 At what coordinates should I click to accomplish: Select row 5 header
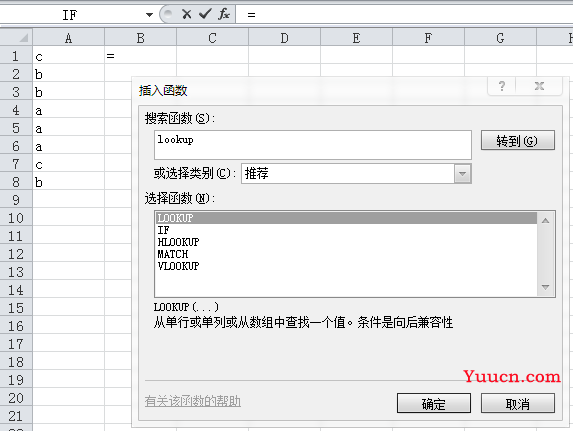pyautogui.click(x=16, y=128)
